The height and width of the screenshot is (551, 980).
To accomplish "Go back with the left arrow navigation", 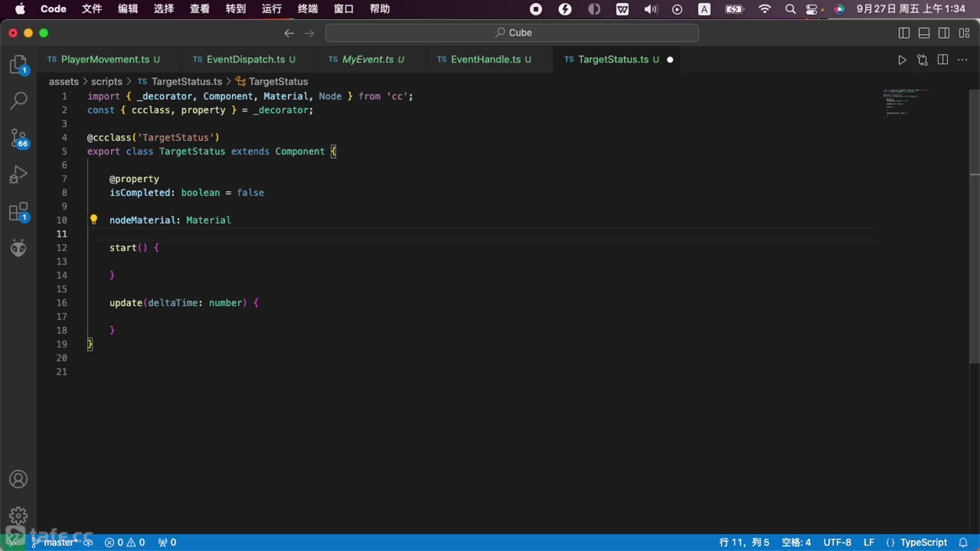I will click(289, 33).
